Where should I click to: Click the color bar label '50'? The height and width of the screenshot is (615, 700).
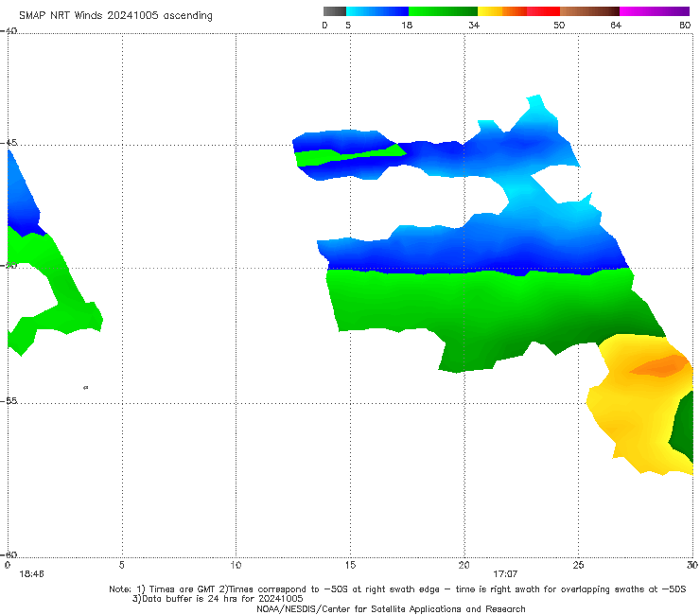tap(559, 25)
